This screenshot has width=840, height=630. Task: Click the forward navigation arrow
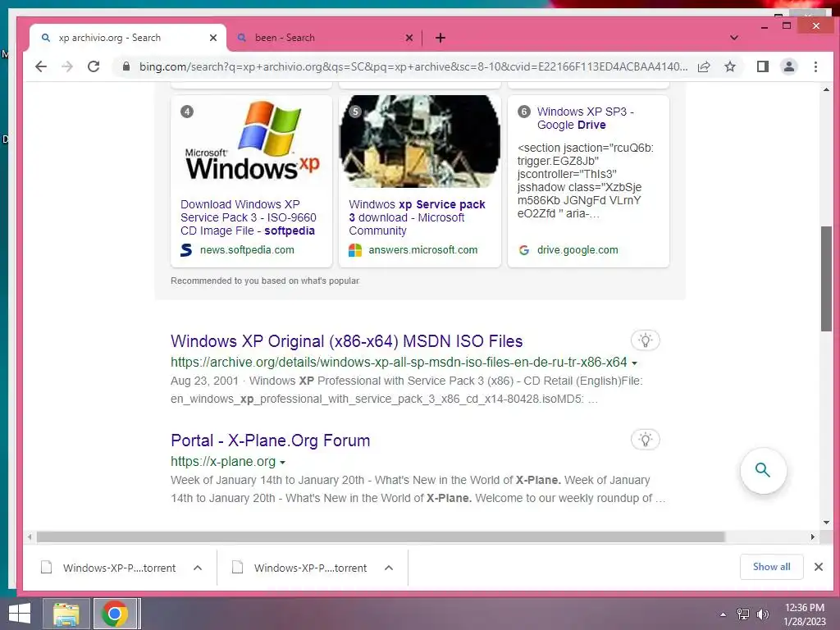click(x=67, y=66)
